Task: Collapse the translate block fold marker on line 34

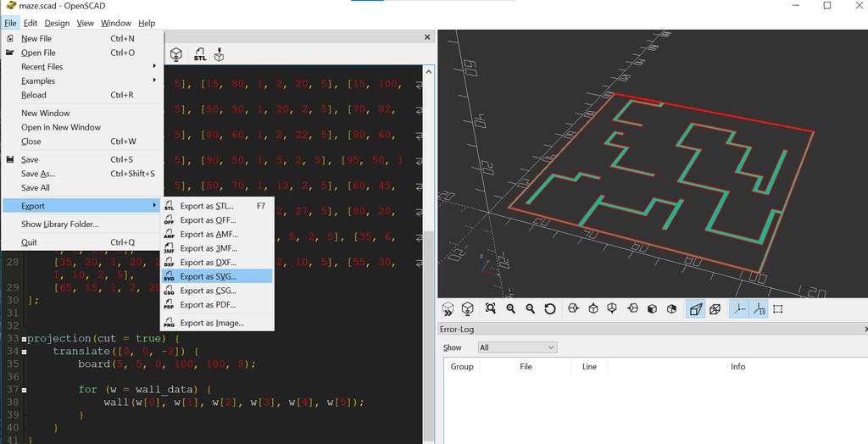Action: 24,352
